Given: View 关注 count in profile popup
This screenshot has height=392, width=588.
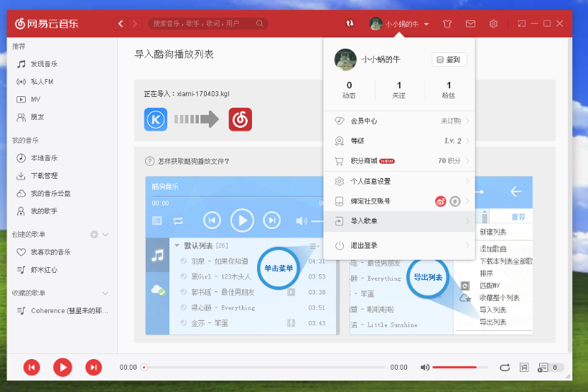Looking at the screenshot, I should pyautogui.click(x=399, y=90).
